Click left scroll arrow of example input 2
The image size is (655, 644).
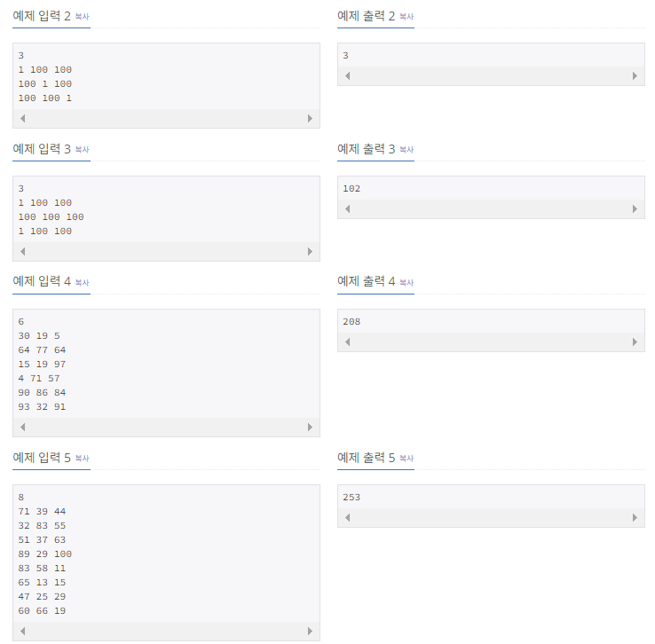click(23, 119)
